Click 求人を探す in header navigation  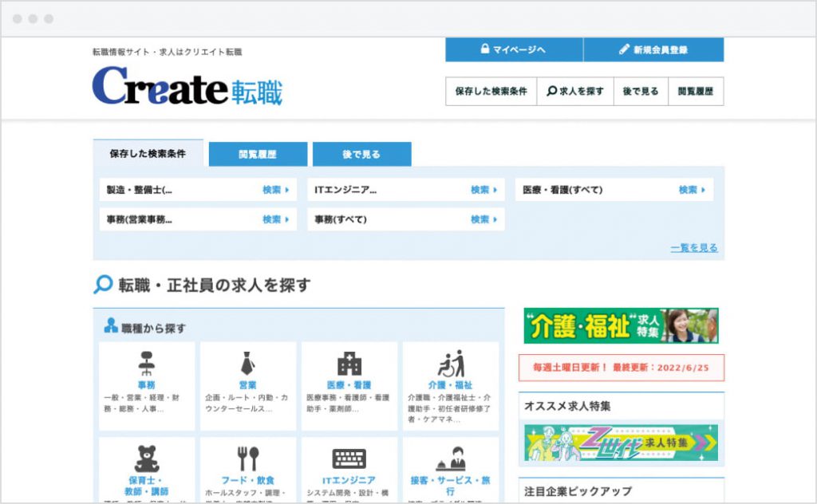[575, 91]
